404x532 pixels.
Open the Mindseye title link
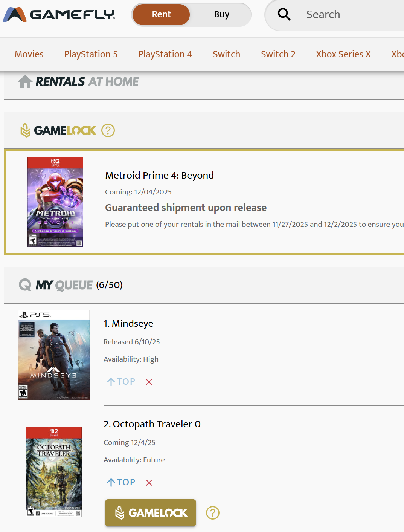pos(128,324)
